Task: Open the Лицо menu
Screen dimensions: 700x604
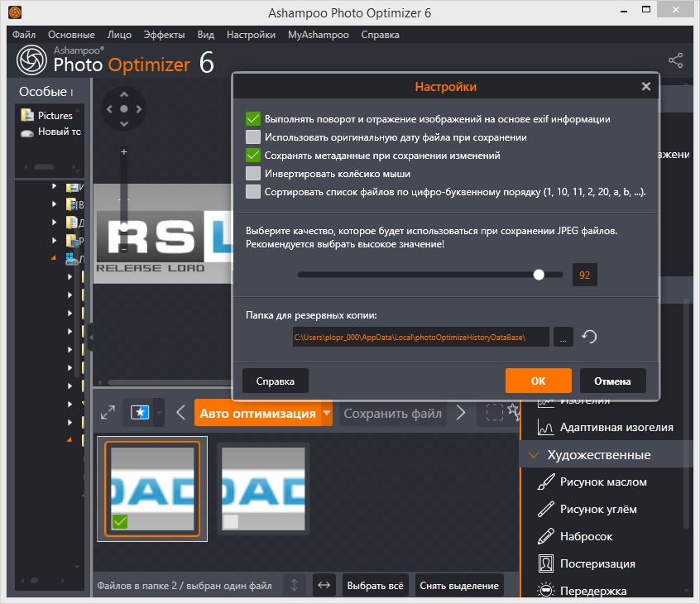Action: pos(119,35)
